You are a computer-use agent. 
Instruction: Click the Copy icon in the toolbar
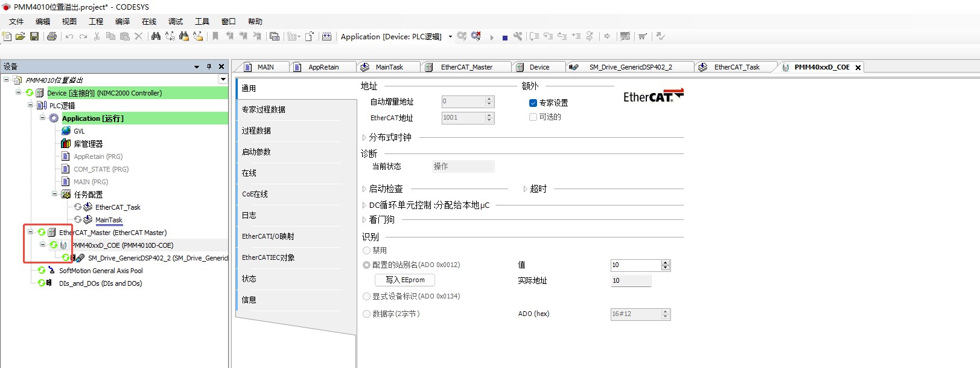click(110, 36)
